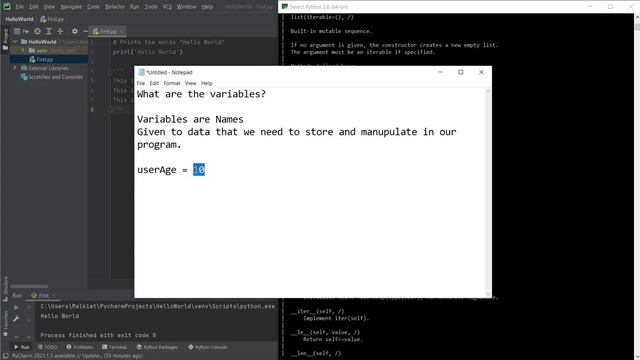Select the First.py editor tab

pyautogui.click(x=107, y=31)
